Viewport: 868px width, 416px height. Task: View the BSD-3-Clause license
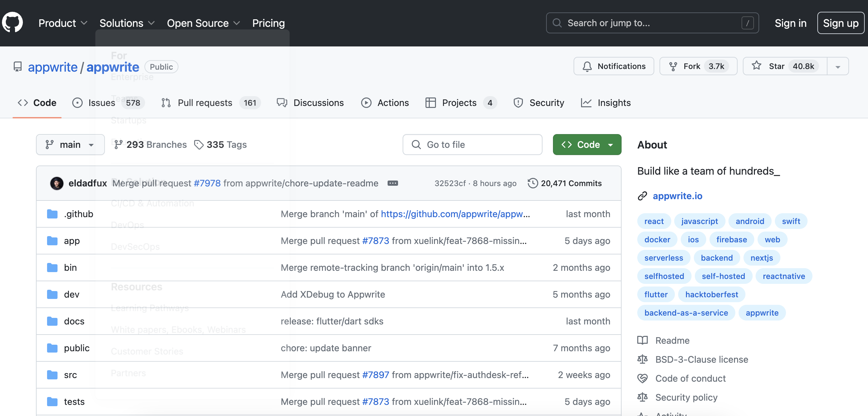tap(693, 359)
